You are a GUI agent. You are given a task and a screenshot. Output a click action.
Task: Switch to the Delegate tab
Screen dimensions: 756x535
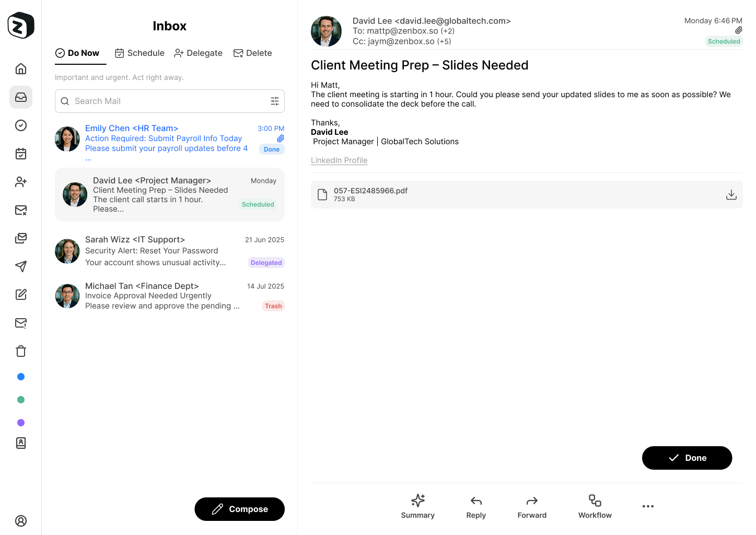(x=198, y=53)
